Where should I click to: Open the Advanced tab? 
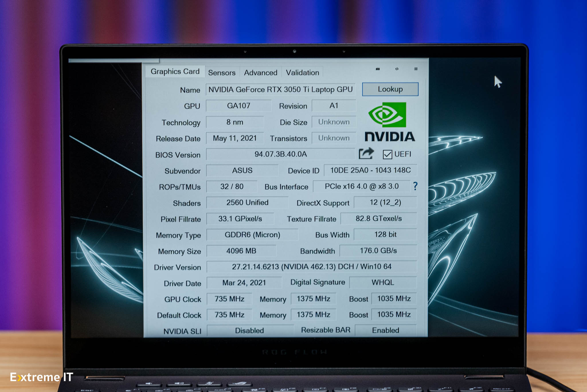pos(261,72)
